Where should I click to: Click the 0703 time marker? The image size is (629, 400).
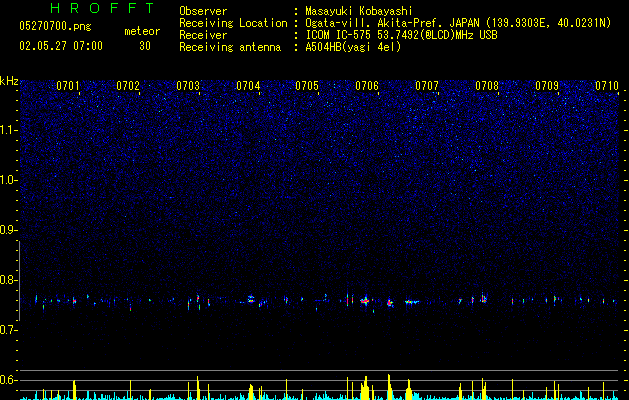[188, 86]
